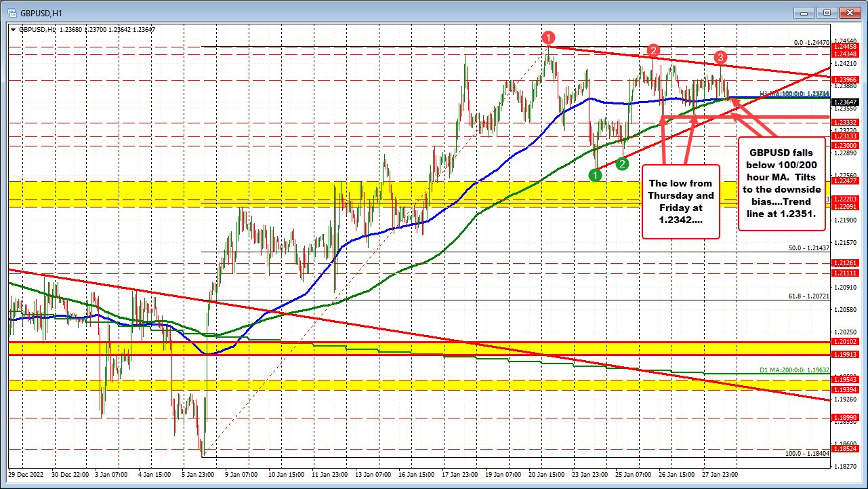Click the 1.18270 price scale value
Image resolution: width=868 pixels, height=489 pixels.
click(x=847, y=467)
